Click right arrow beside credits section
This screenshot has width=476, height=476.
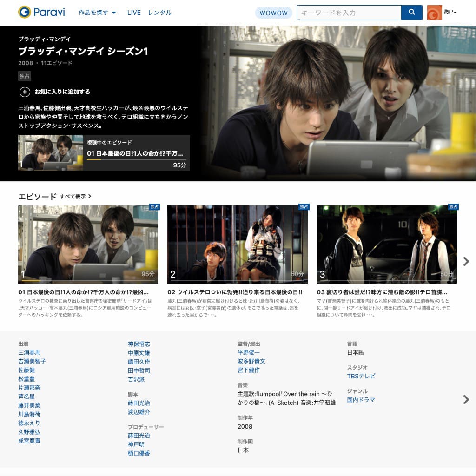(x=466, y=399)
